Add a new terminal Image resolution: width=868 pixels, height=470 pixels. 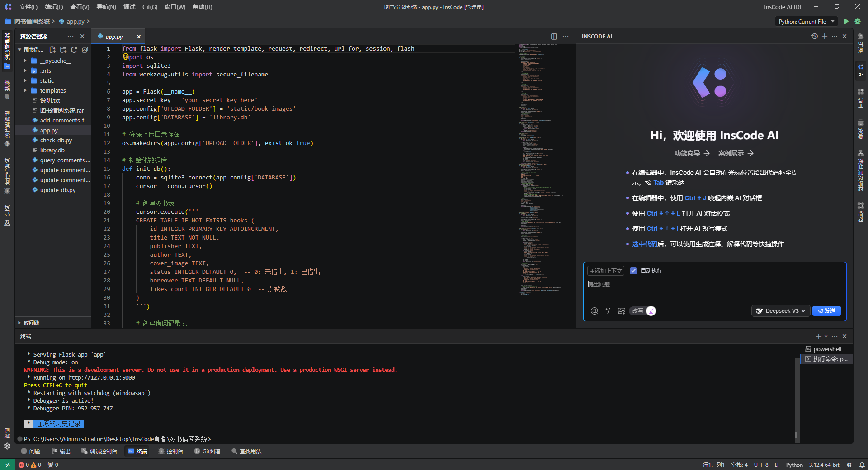pyautogui.click(x=818, y=336)
